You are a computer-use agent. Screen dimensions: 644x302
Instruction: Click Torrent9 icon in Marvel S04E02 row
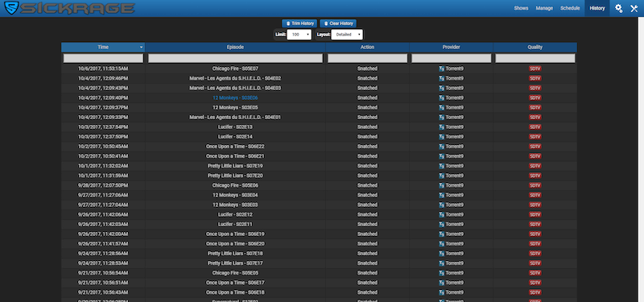coord(441,78)
